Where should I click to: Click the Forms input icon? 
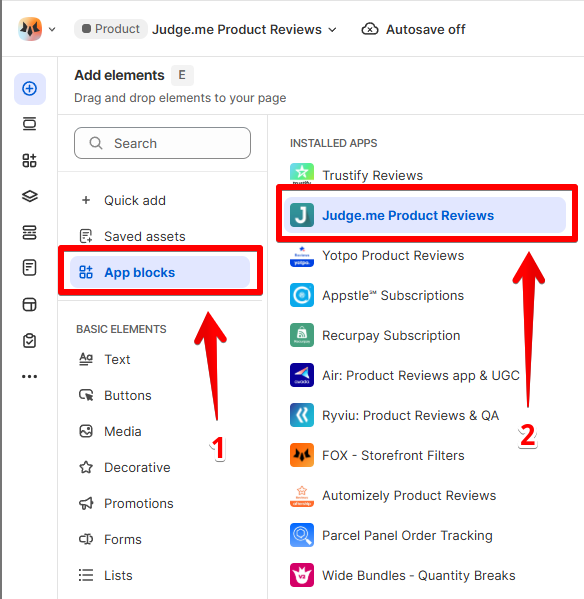[x=86, y=539]
